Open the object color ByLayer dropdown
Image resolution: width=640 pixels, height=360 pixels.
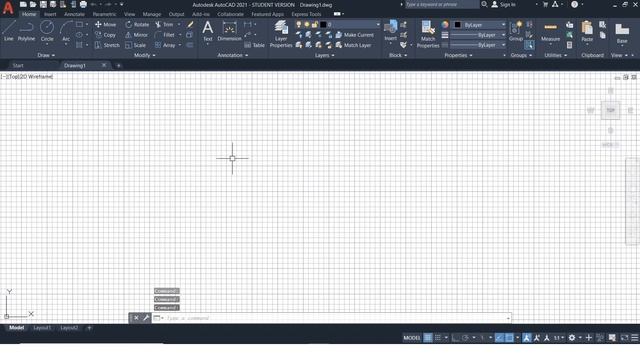click(x=503, y=25)
